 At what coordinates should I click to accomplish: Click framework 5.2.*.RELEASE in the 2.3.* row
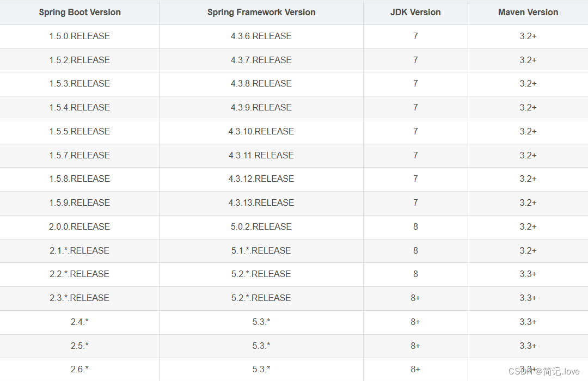pyautogui.click(x=261, y=298)
